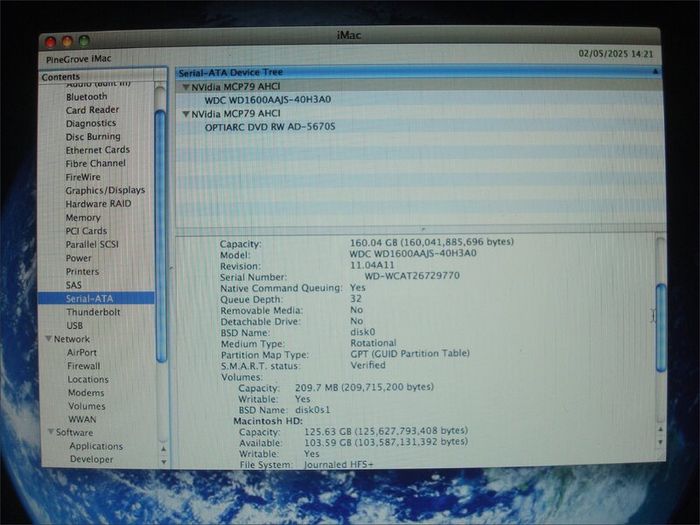Click the highlighted Serial-ATA entry
Image resolution: width=700 pixels, height=525 pixels.
[x=96, y=299]
